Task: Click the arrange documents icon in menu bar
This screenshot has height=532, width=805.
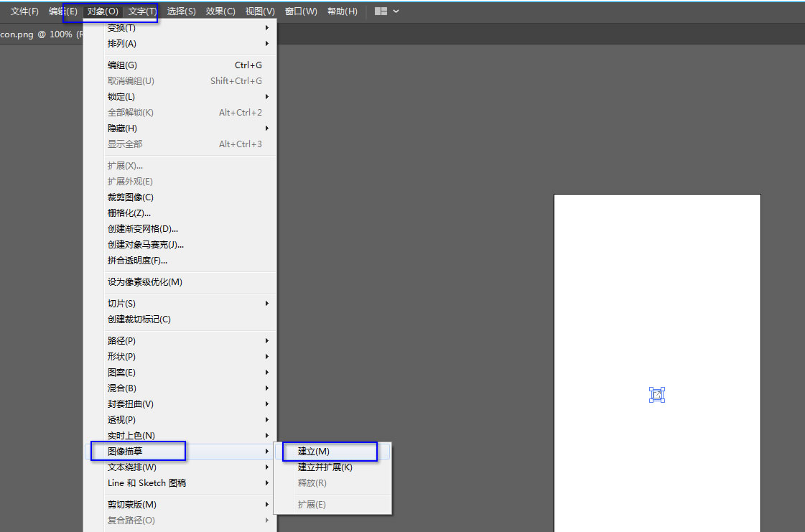Action: (381, 11)
